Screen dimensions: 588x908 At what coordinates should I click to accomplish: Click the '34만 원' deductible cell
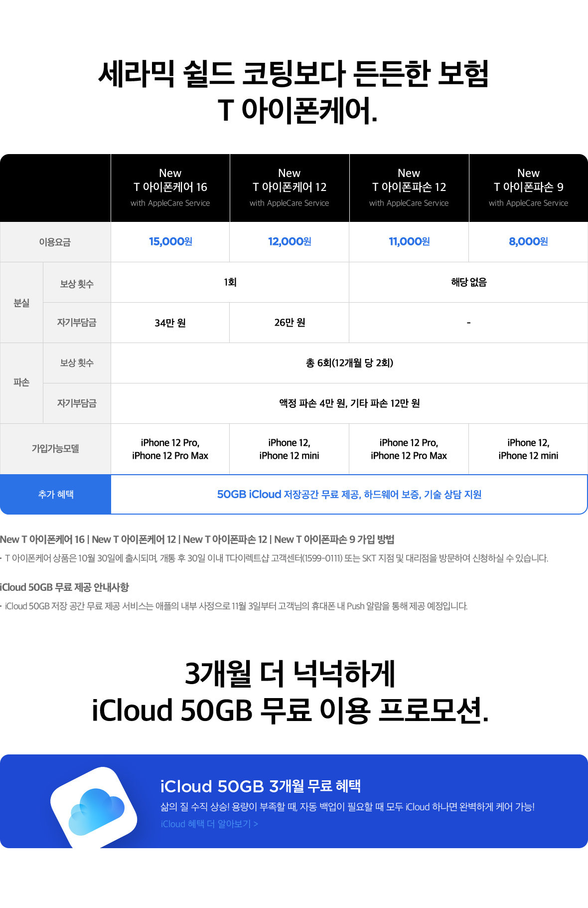[x=170, y=323]
